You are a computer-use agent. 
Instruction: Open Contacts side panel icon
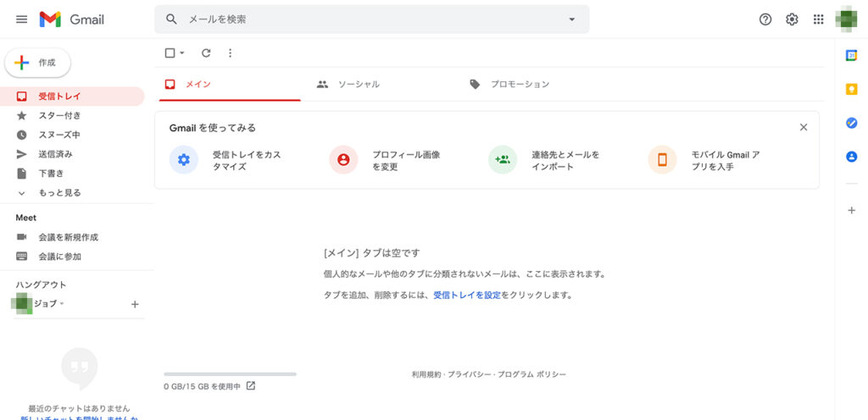pos(851,157)
